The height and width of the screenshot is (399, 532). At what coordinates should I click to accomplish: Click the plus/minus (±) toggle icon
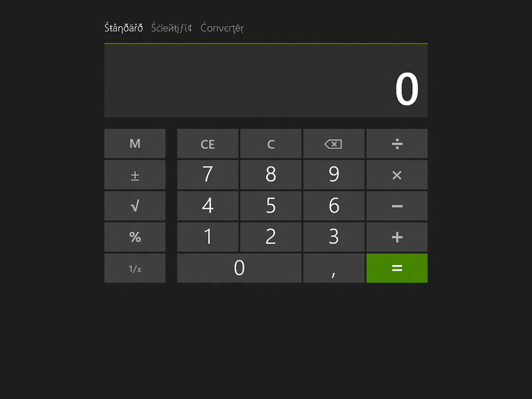pos(135,175)
